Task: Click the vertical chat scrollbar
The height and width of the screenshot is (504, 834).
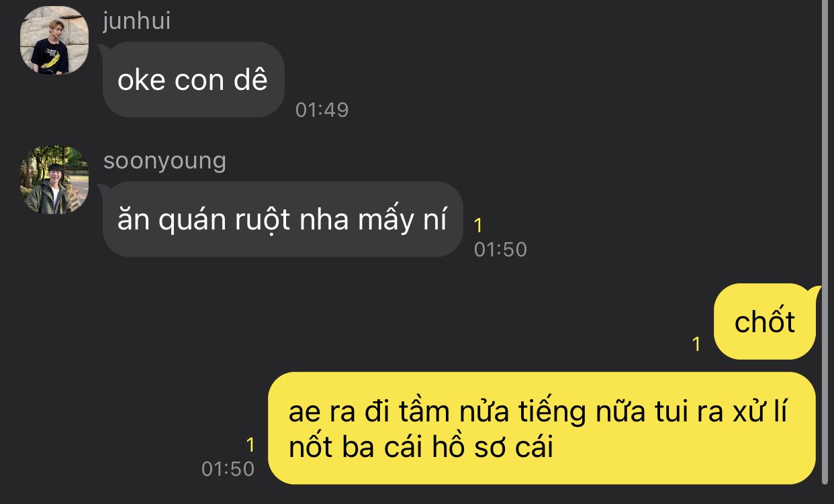Action: pyautogui.click(x=826, y=242)
